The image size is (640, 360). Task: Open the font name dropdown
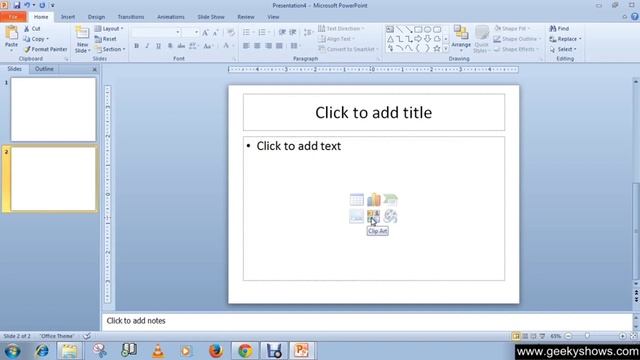[x=178, y=32]
